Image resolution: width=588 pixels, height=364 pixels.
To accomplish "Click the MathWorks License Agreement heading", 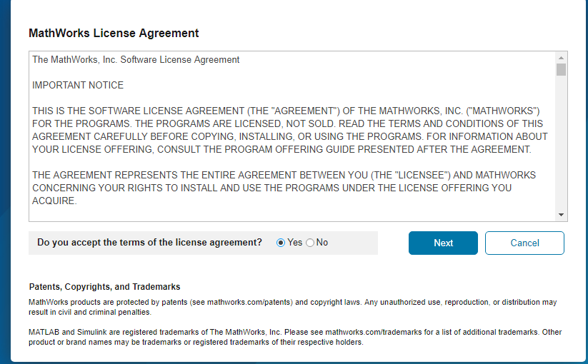I will (114, 33).
